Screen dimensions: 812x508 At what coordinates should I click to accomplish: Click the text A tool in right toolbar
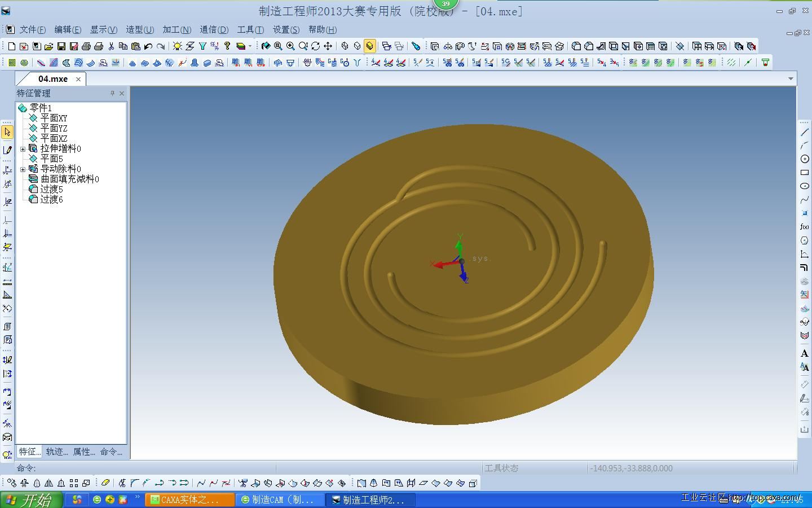[x=805, y=353]
